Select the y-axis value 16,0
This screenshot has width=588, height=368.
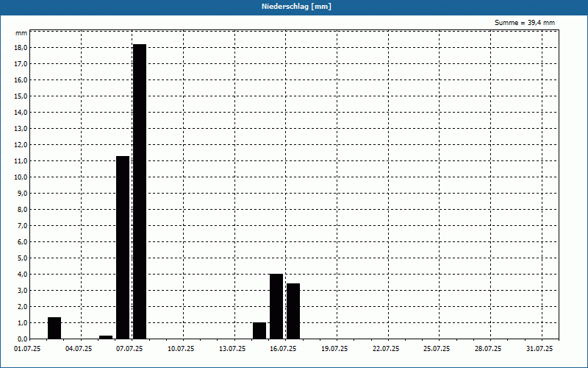pos(21,80)
